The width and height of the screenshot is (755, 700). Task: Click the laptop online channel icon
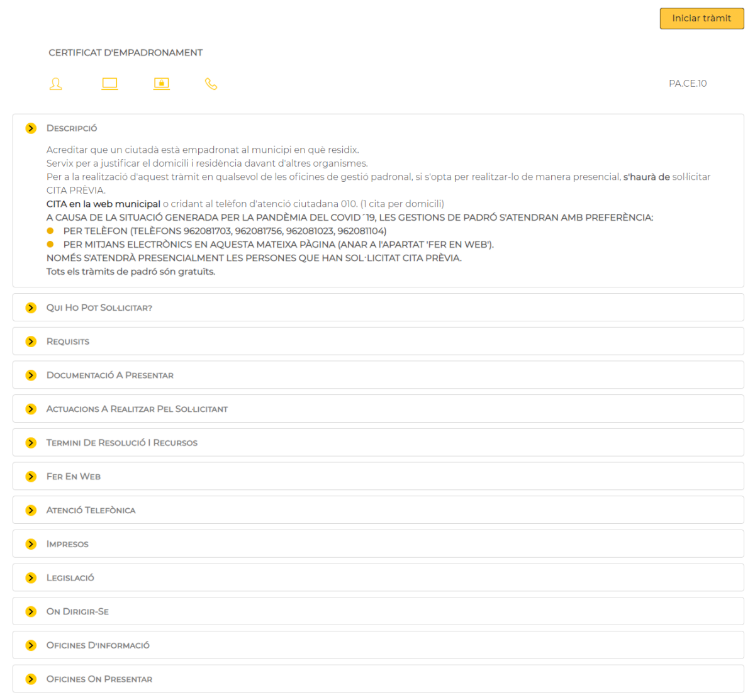point(109,84)
